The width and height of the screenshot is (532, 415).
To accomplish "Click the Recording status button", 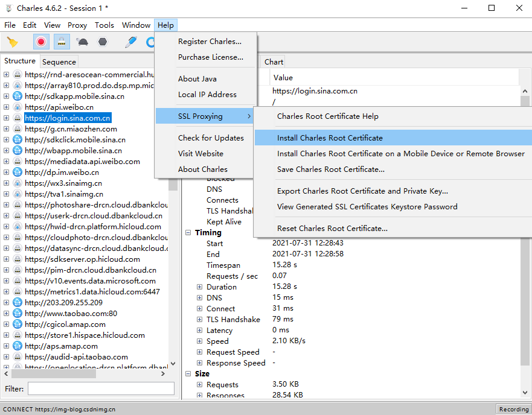I will click(x=514, y=409).
